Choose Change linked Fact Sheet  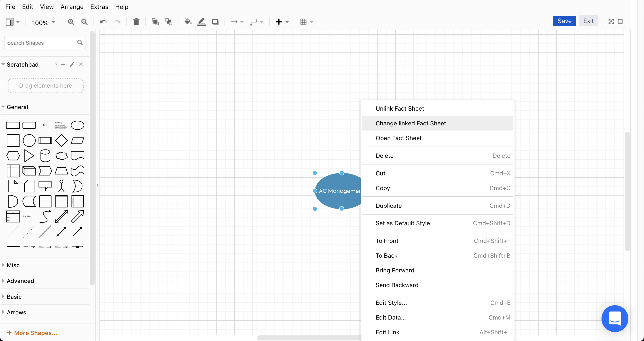click(411, 123)
